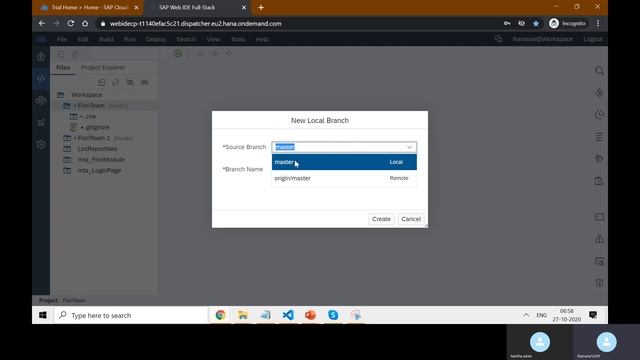Toggle link with editor icon in files panel

tap(144, 82)
